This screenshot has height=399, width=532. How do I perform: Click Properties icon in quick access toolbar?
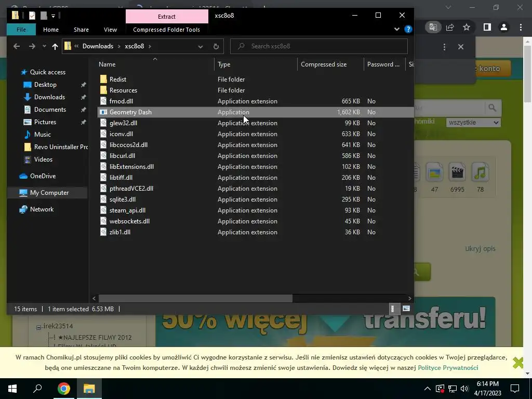[32, 15]
